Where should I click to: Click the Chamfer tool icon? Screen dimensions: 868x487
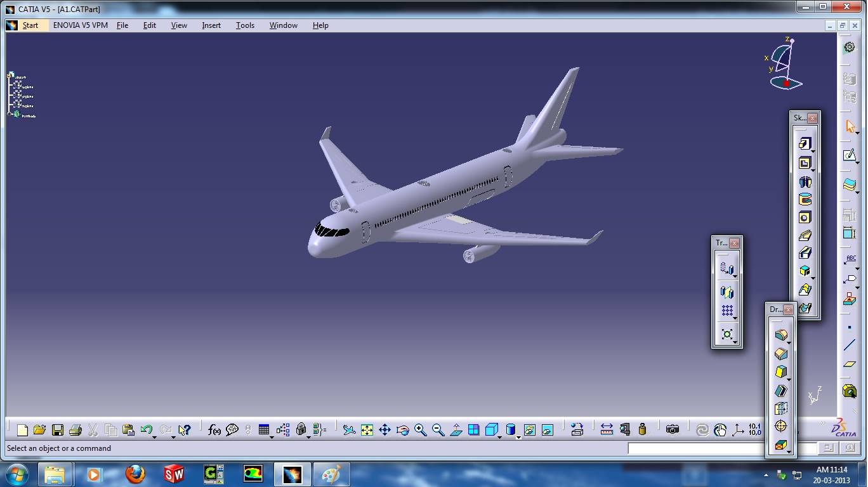coord(781,354)
